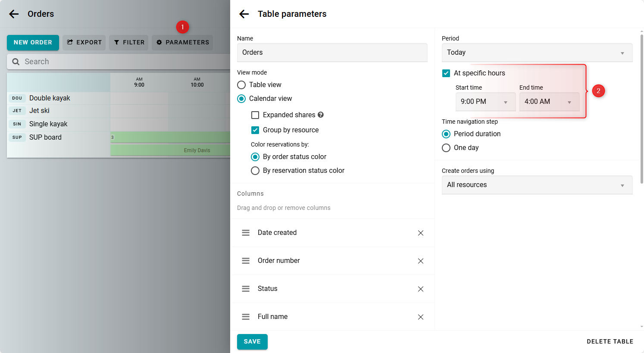Expand the Start time dropdown

click(485, 102)
